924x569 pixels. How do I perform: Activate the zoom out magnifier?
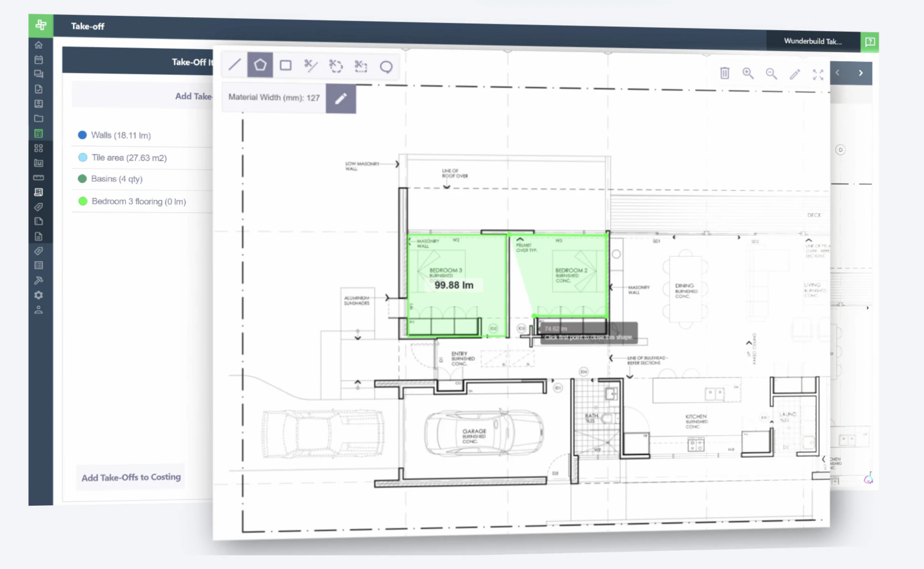coord(772,74)
